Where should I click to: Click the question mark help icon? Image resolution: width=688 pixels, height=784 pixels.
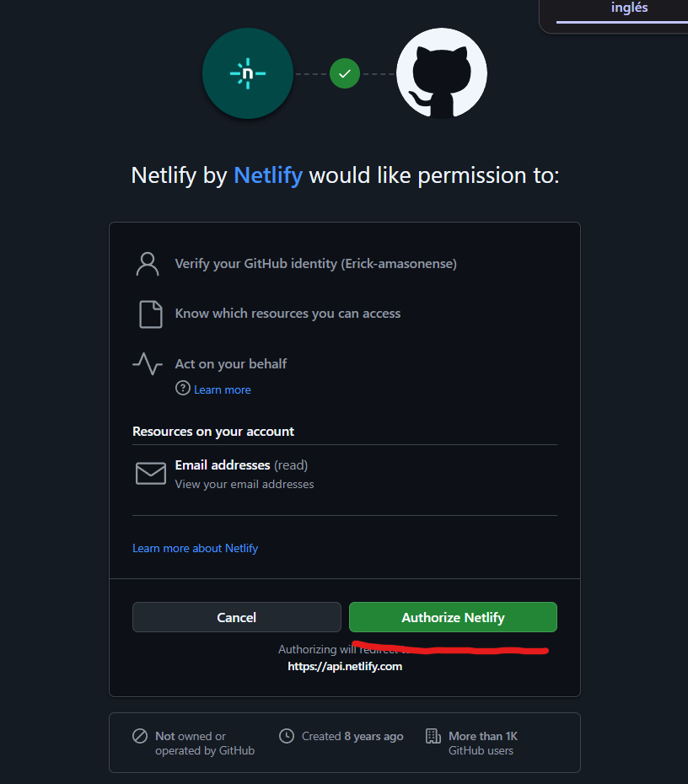pyautogui.click(x=182, y=389)
